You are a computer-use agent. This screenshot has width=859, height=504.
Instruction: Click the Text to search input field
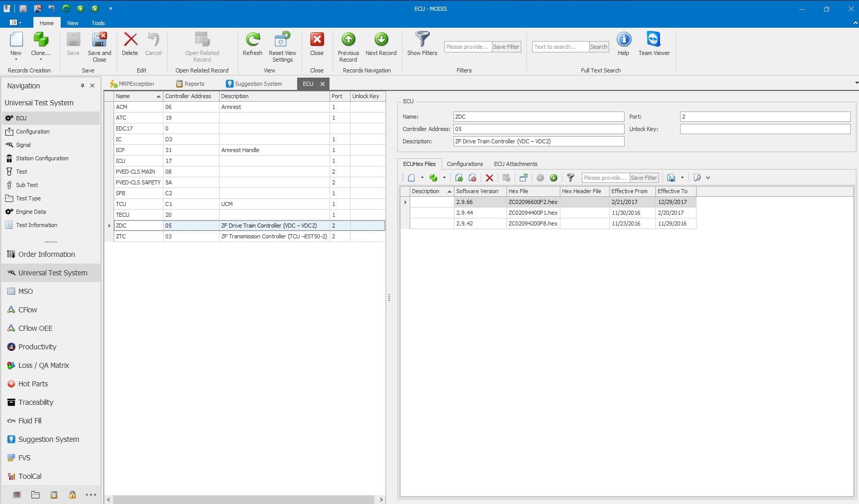click(x=560, y=47)
